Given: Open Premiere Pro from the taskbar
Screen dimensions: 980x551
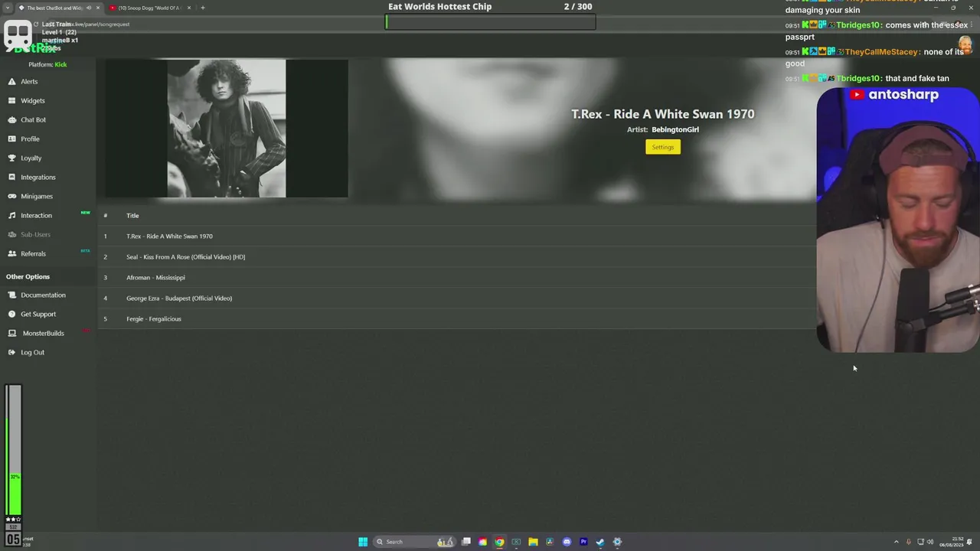Looking at the screenshot, I should tap(583, 542).
